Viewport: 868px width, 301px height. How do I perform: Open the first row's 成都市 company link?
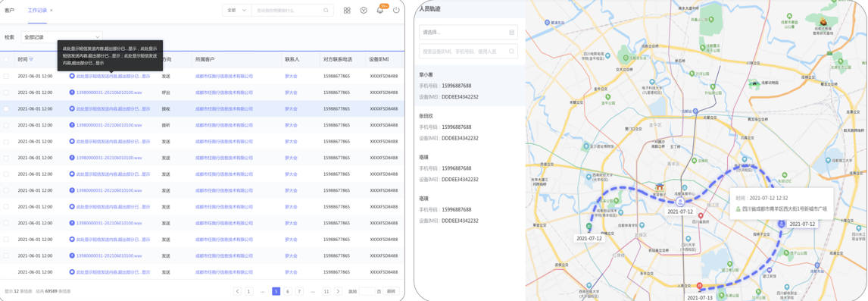[x=223, y=76]
